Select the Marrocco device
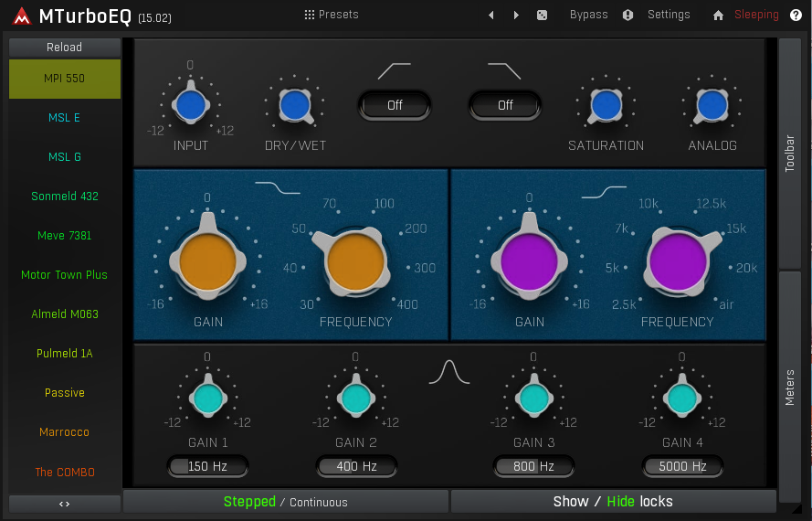Viewport: 812px width, 521px height. click(x=65, y=432)
